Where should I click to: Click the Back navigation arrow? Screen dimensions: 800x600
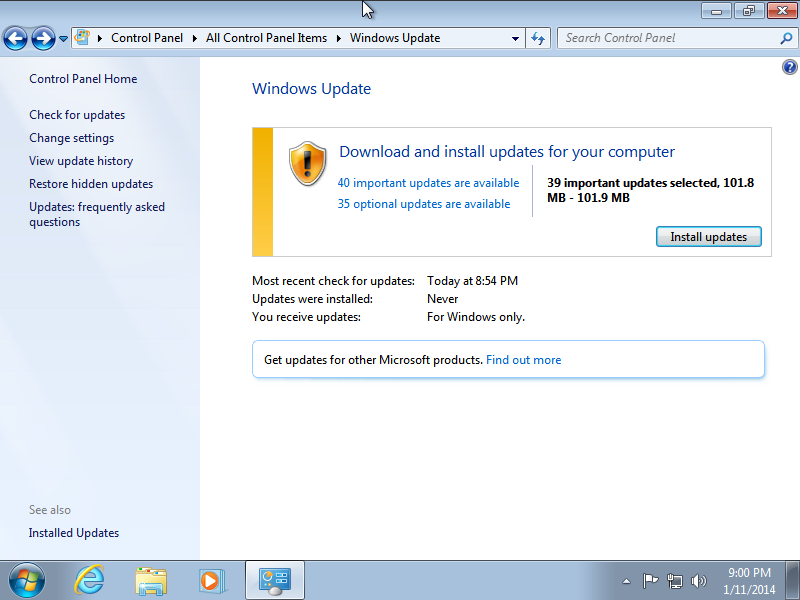[x=15, y=38]
